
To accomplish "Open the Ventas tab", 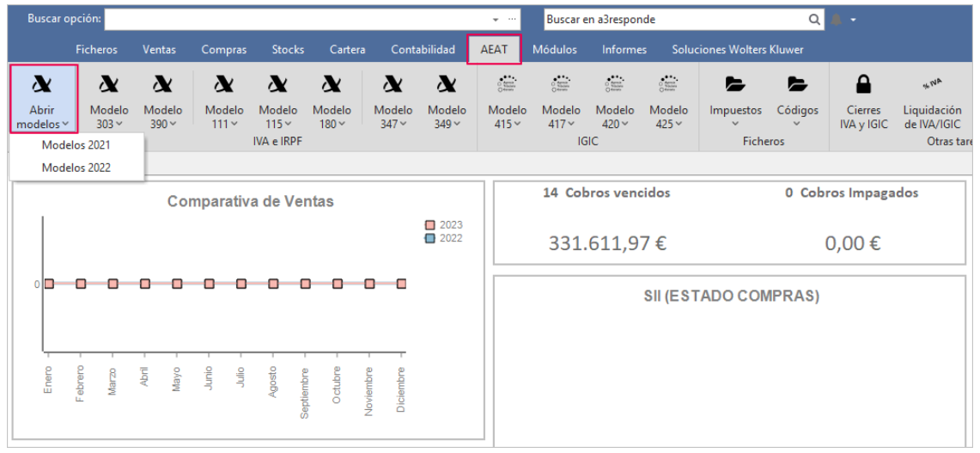I will click(x=159, y=50).
